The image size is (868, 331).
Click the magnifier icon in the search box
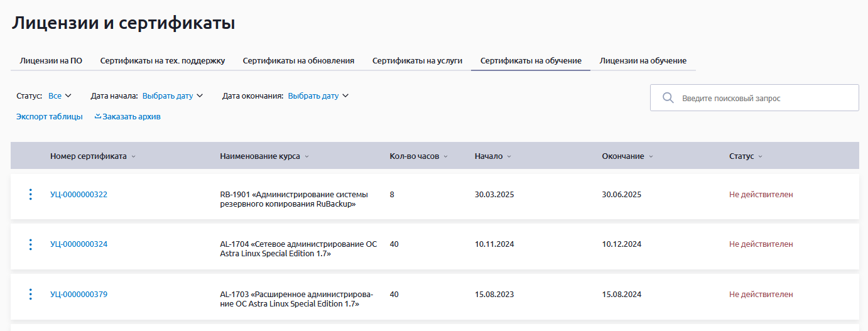click(668, 98)
